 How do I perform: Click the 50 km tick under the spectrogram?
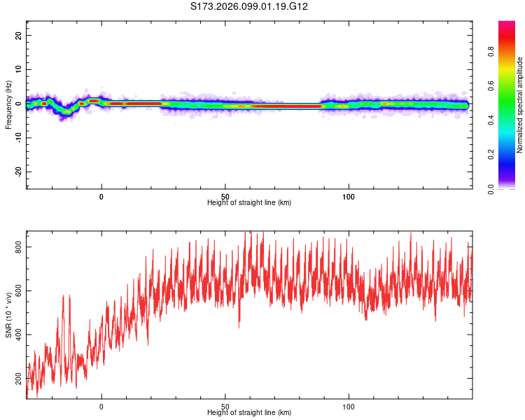click(225, 196)
